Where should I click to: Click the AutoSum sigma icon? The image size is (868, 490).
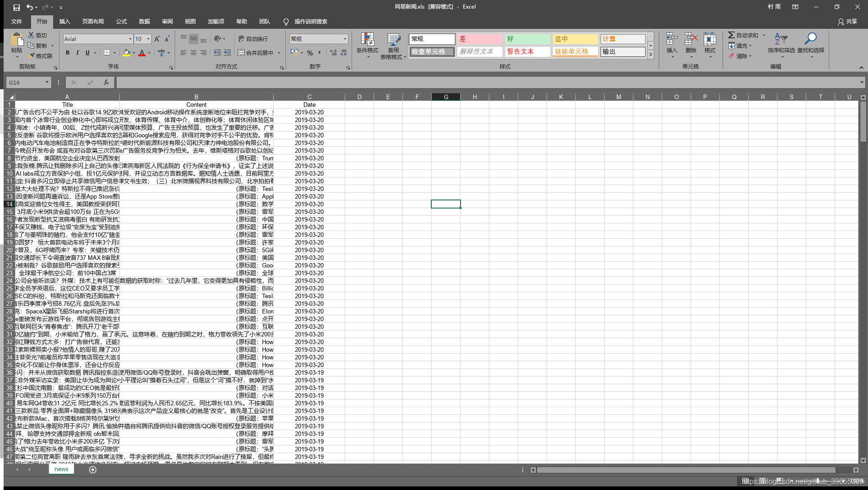[x=732, y=35]
